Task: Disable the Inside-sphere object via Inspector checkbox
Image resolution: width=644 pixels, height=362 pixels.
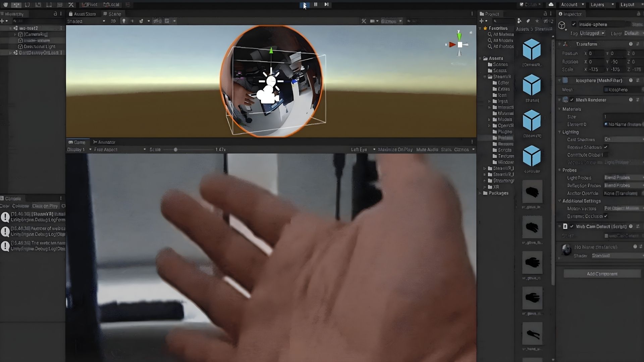Action: point(574,24)
